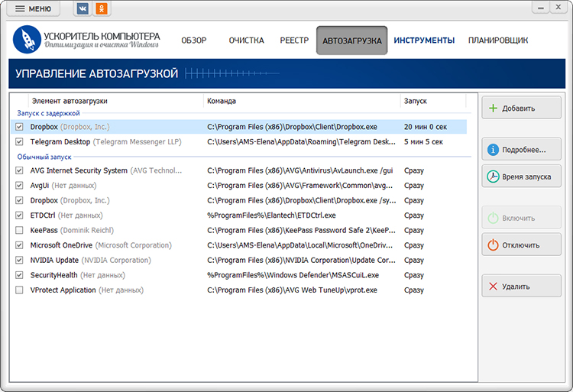Click the VK social network icon

(x=83, y=8)
